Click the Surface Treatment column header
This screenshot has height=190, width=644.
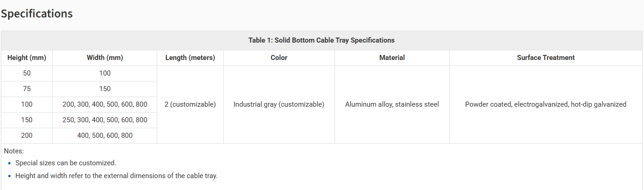545,58
